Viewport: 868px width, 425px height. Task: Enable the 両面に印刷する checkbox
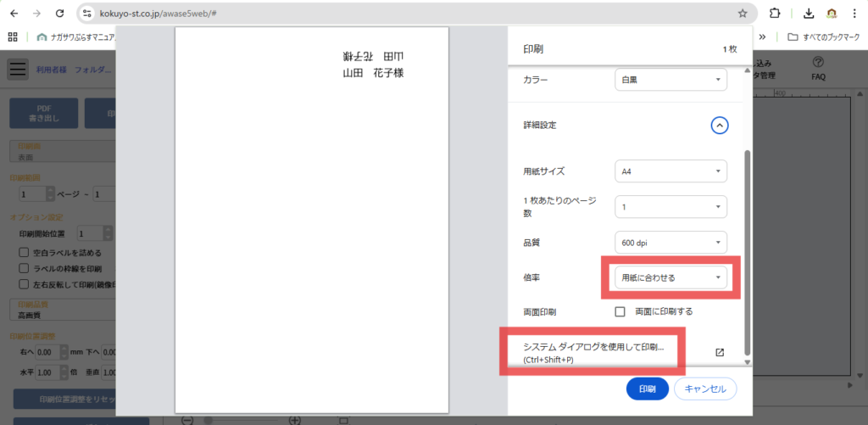tap(620, 311)
